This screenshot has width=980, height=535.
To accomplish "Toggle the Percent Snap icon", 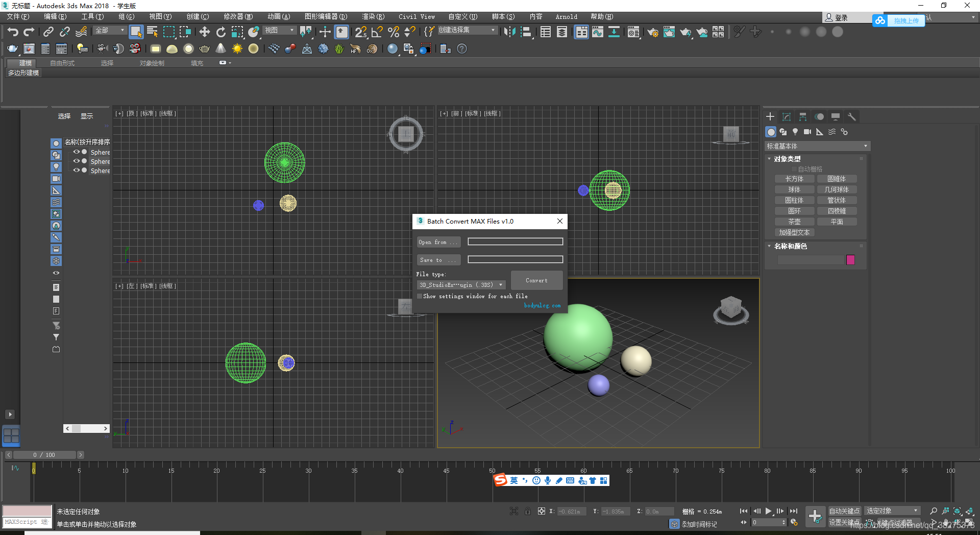I will click(x=393, y=32).
